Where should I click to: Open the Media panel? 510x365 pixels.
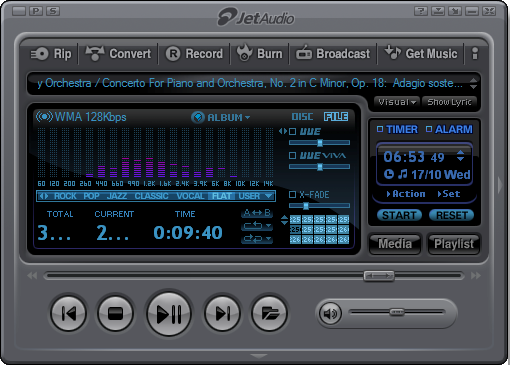395,244
